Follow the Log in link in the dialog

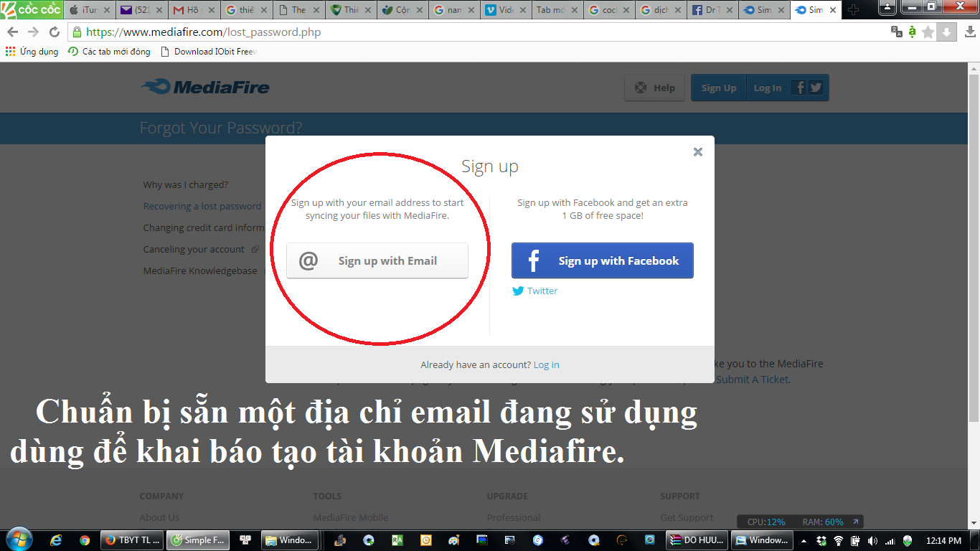coord(546,364)
